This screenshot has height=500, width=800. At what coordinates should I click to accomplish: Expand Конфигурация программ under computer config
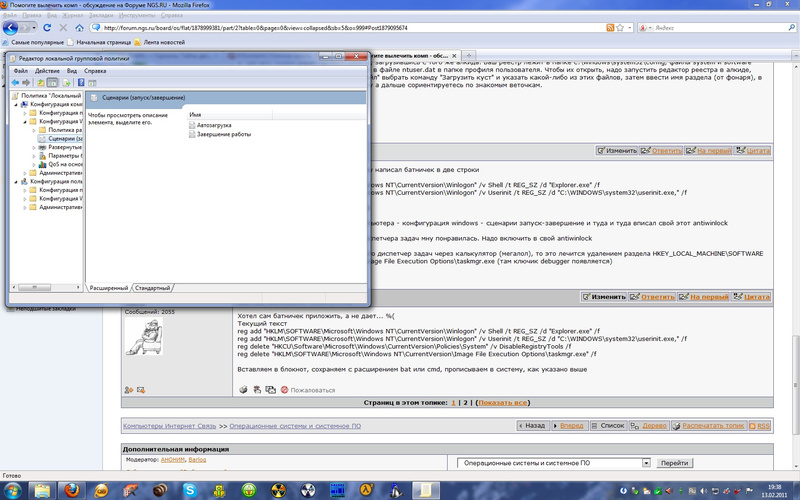[25, 113]
